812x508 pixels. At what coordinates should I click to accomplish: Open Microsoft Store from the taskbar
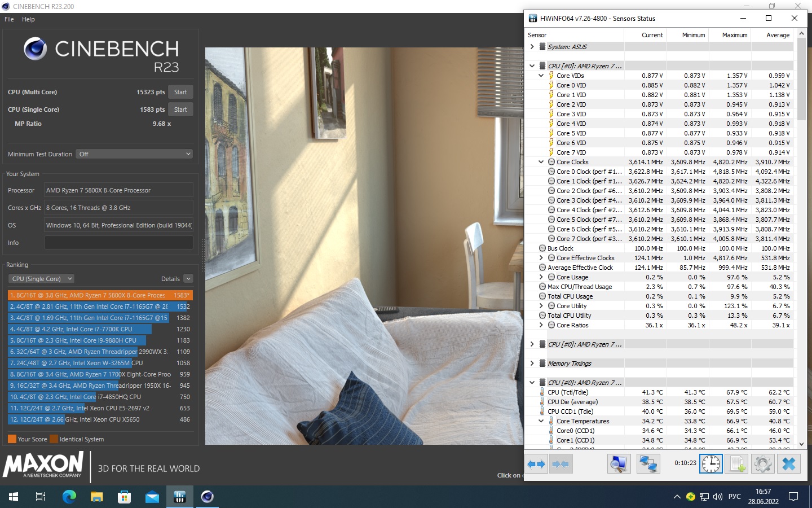click(x=124, y=497)
